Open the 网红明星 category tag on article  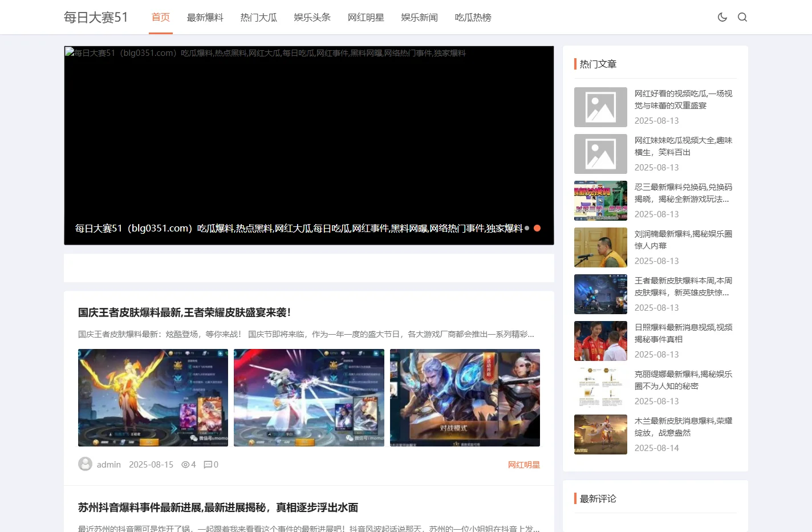[524, 465]
